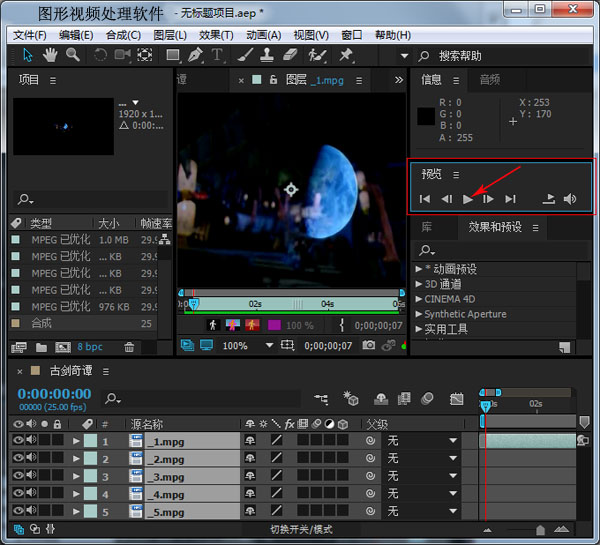The height and width of the screenshot is (545, 600).
Task: Switch to the 音频 tab
Action: pos(490,80)
